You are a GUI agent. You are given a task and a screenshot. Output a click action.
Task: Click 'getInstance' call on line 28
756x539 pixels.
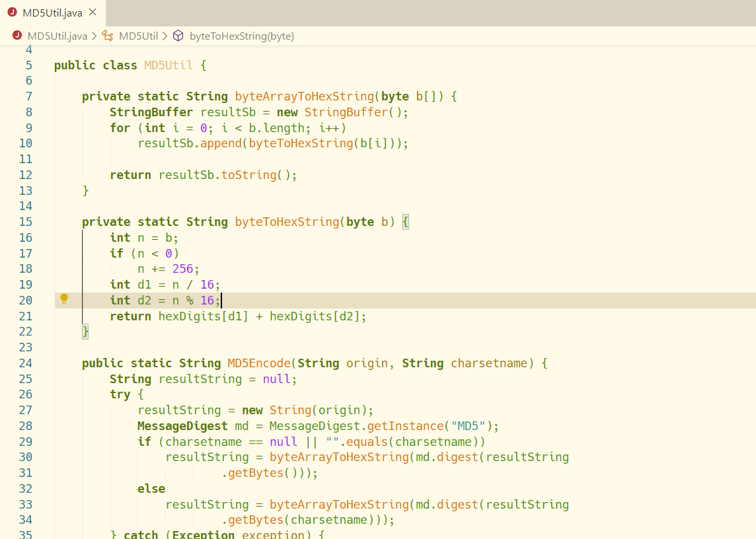405,425
